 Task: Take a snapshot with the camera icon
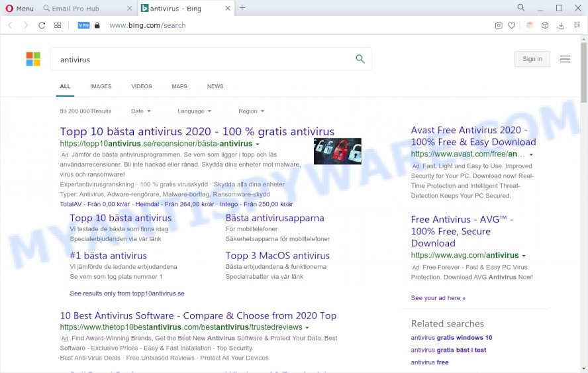[x=499, y=25]
